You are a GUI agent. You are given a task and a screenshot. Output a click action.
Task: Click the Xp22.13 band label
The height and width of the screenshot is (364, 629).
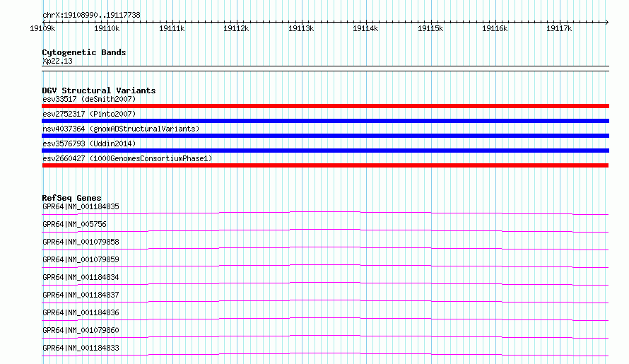57,61
